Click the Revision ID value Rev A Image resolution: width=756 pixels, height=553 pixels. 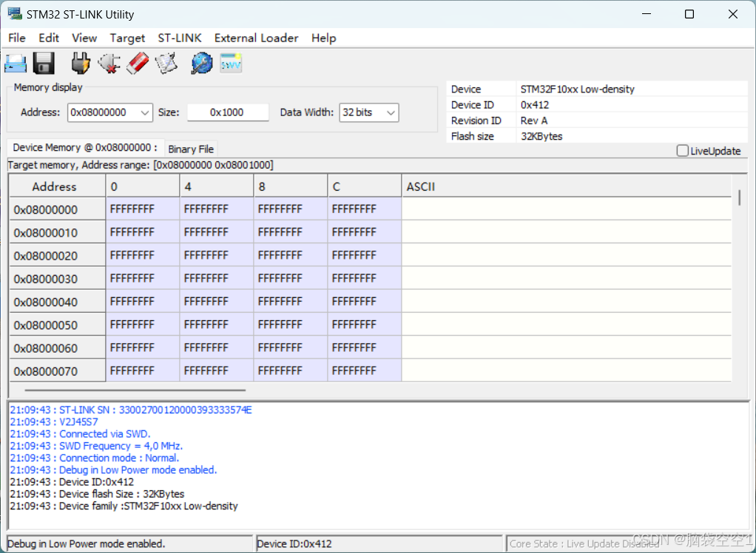tap(534, 121)
